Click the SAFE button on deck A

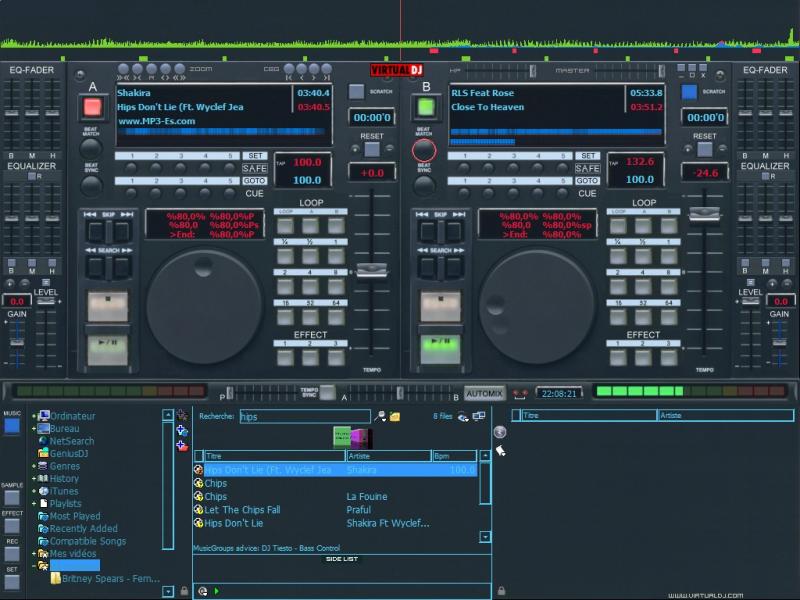[255, 168]
